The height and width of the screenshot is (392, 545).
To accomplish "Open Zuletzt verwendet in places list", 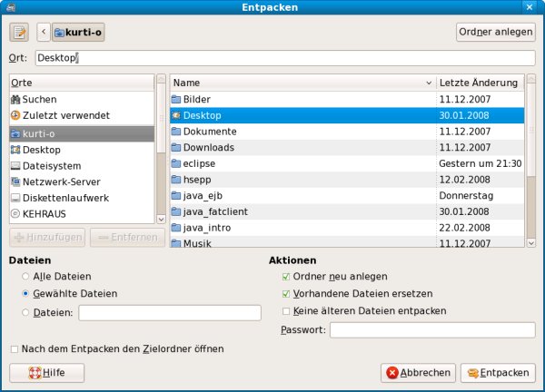I will pyautogui.click(x=60, y=115).
